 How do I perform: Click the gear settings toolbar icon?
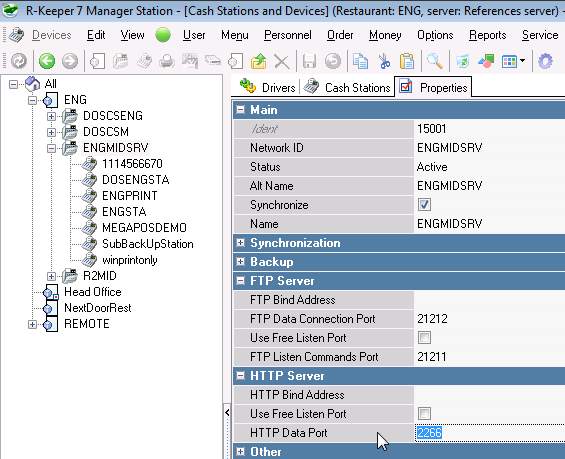click(545, 61)
